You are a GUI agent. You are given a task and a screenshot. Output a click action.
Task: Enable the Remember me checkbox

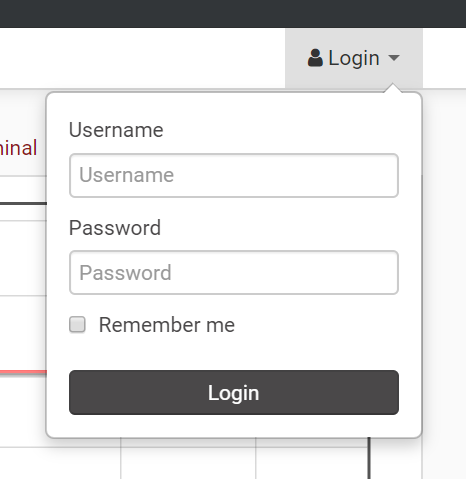tap(77, 324)
